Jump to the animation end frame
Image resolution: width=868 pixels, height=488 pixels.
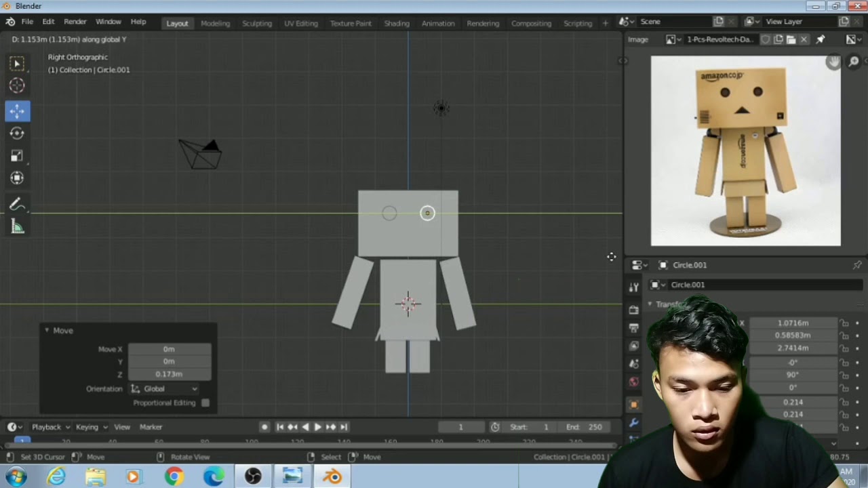344,427
